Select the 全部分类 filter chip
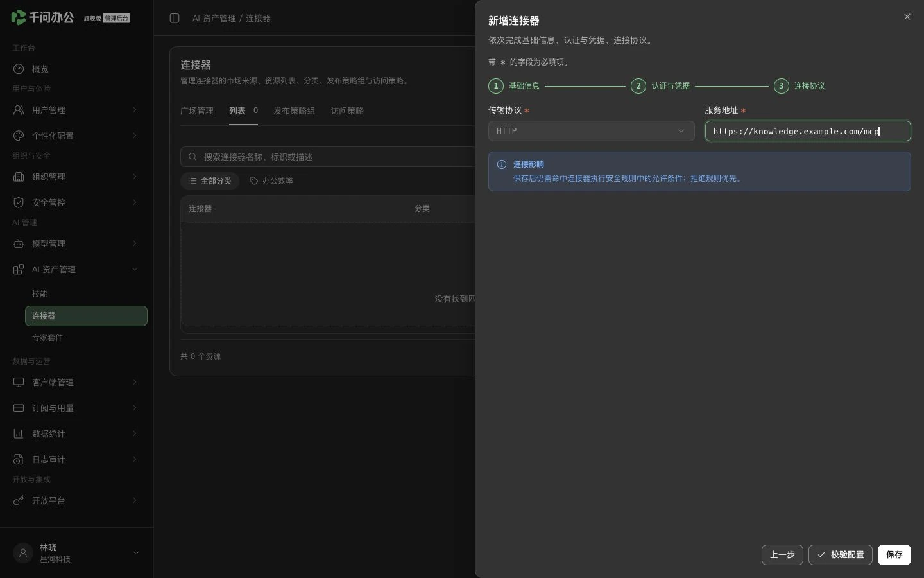Screen dimensions: 924x578 coord(210,181)
